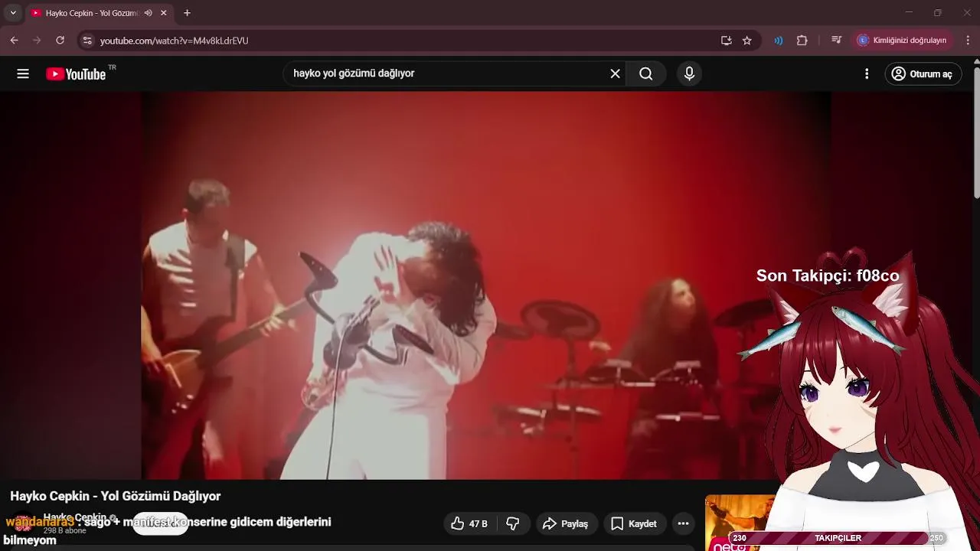This screenshot has height=551, width=980.
Task: Go back with browser back arrow
Action: (x=14, y=41)
